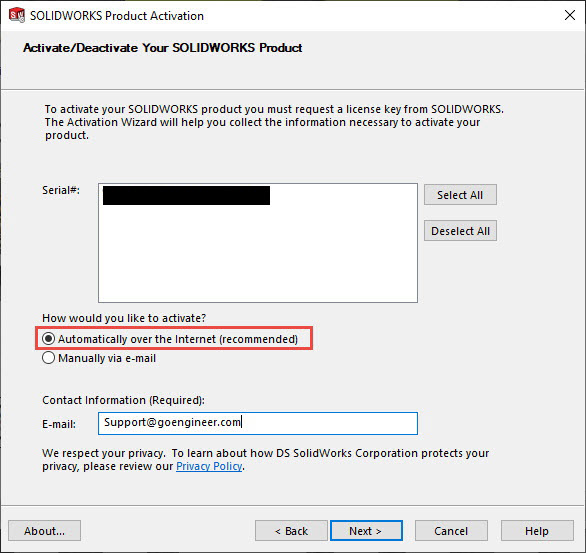
Task: Select the blacked-out serial number entry
Action: pos(186,195)
